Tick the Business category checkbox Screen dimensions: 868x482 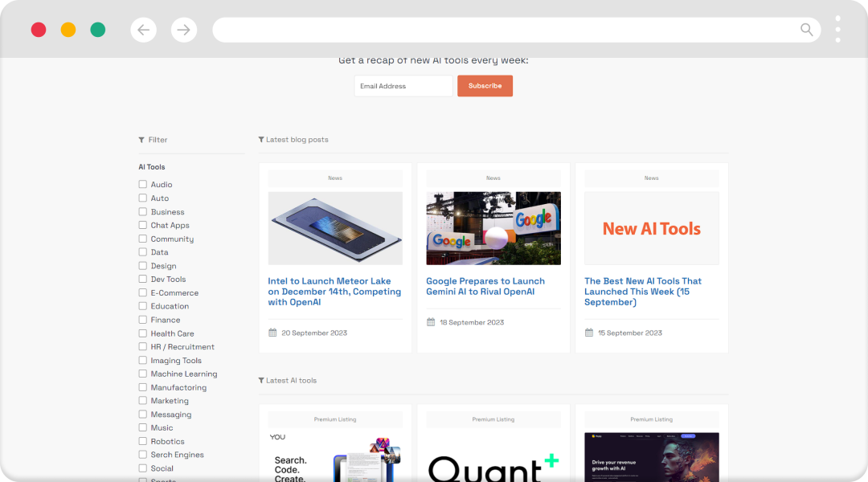143,211
